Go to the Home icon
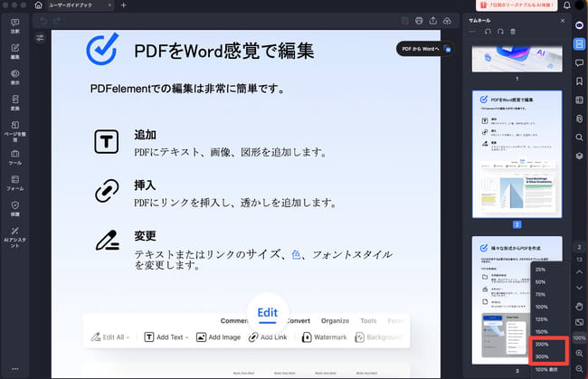Viewport: 588px width, 379px height. (x=39, y=5)
